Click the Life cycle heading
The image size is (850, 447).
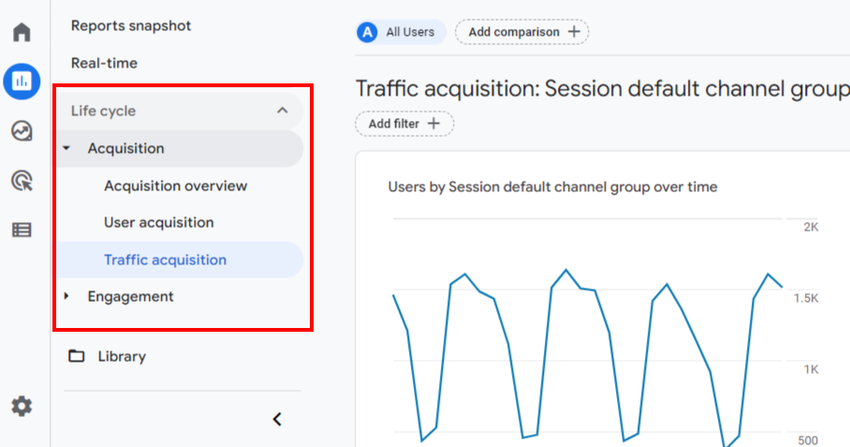point(103,111)
